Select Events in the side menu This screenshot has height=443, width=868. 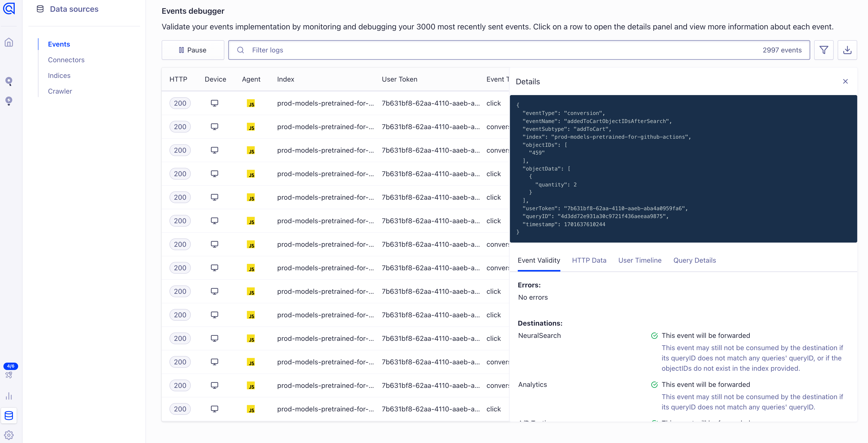(x=59, y=44)
